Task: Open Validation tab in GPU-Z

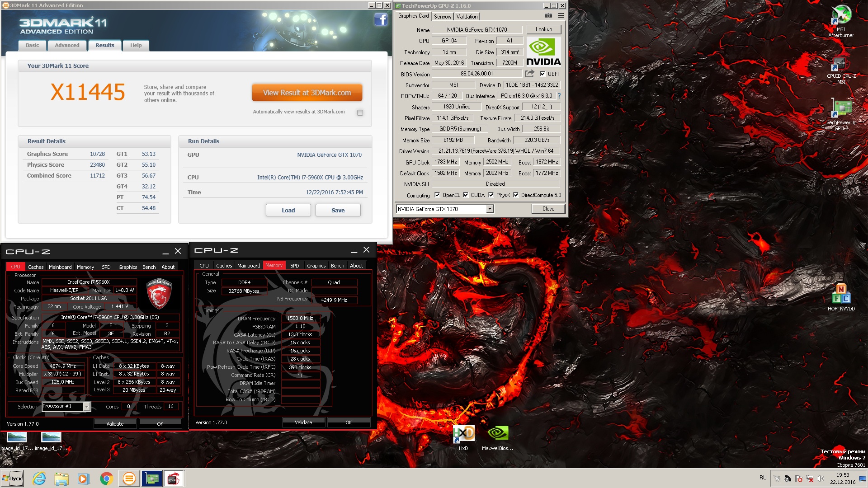Action: pos(467,17)
